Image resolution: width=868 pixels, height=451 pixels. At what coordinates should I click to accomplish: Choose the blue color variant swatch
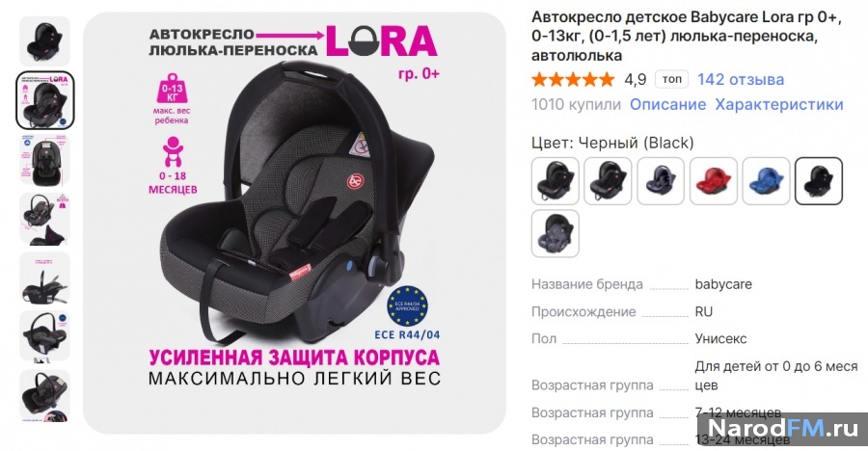(766, 181)
